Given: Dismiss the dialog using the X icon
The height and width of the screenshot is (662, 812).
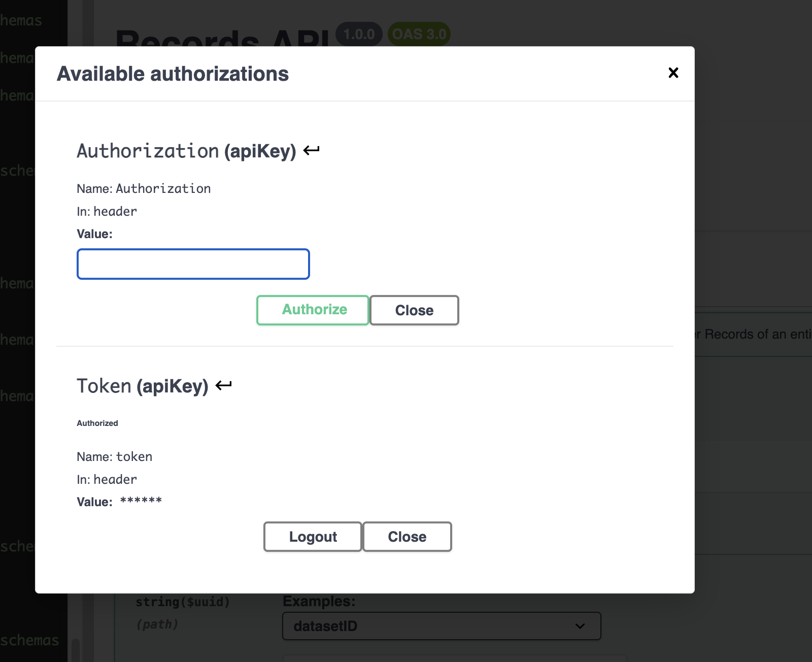Looking at the screenshot, I should click(673, 73).
